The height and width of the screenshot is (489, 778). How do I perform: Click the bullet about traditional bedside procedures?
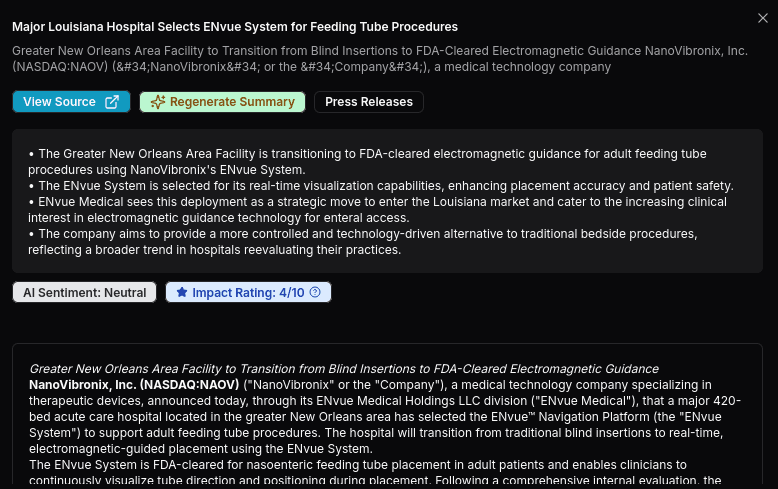[363, 242]
